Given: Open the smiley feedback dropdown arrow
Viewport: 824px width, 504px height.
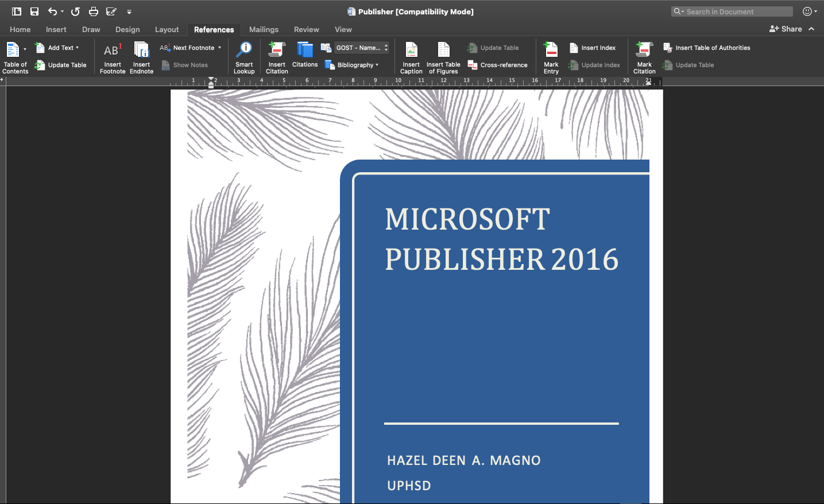Looking at the screenshot, I should tap(815, 11).
